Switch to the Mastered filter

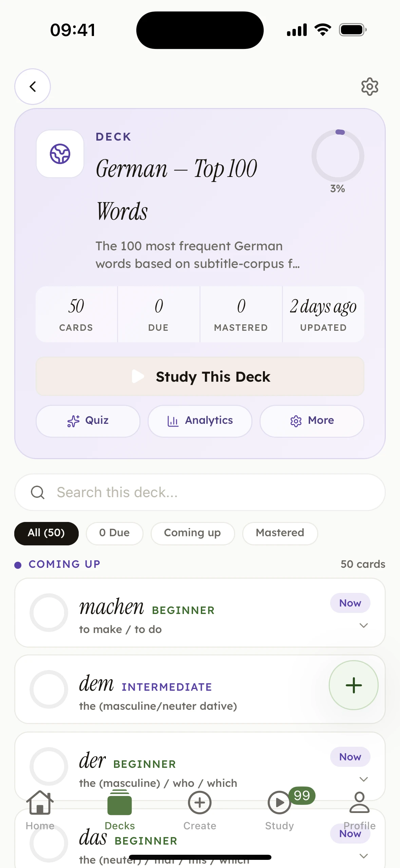click(280, 533)
